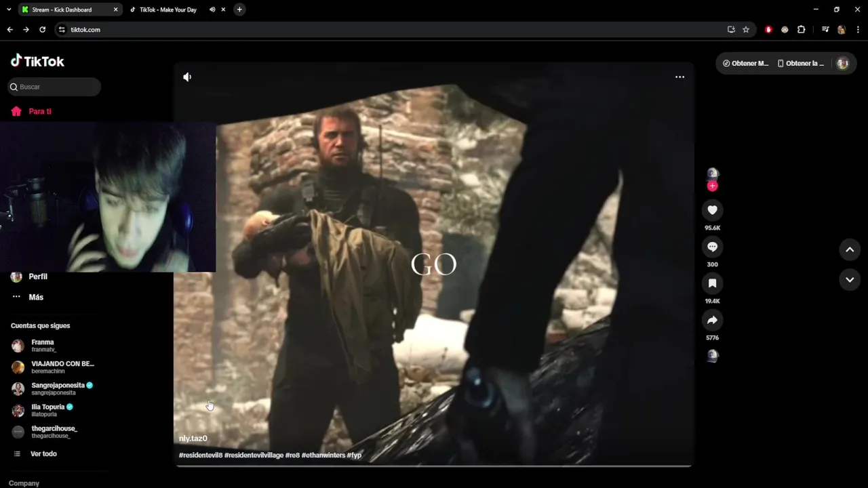The image size is (868, 488).
Task: Seek using the video progress bar
Action: 433,466
